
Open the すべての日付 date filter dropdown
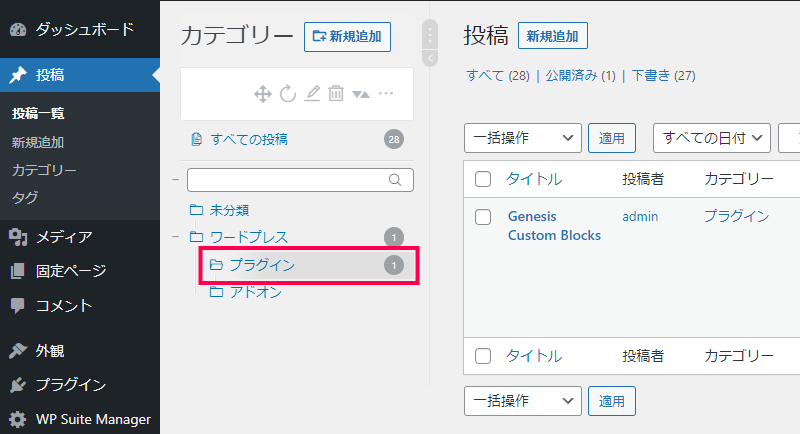click(x=711, y=138)
